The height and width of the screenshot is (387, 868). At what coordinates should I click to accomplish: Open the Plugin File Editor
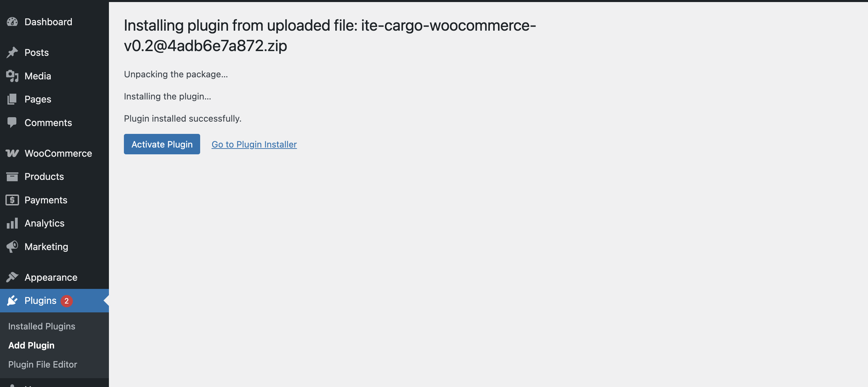[43, 364]
